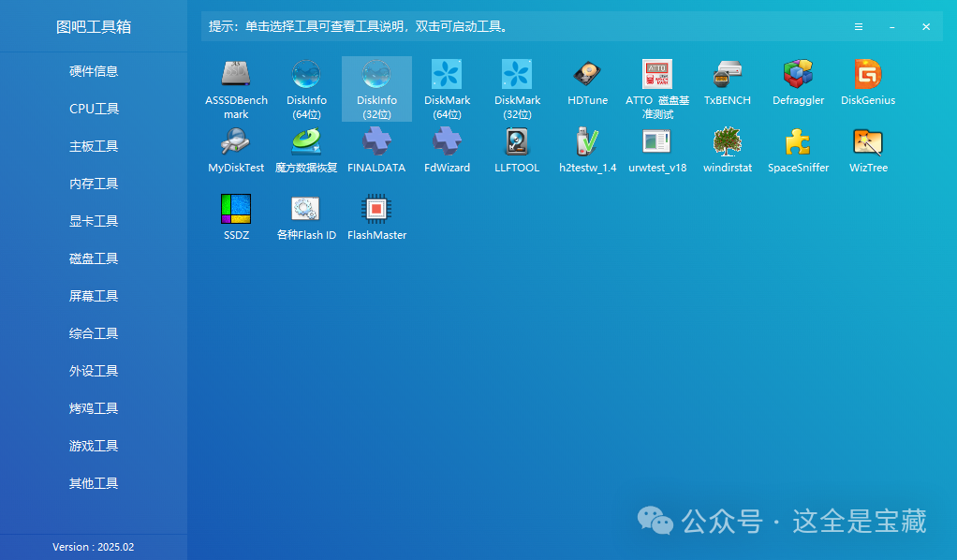Minimize the 图吧工具箱 window
This screenshot has height=560, width=957.
pyautogui.click(x=892, y=27)
